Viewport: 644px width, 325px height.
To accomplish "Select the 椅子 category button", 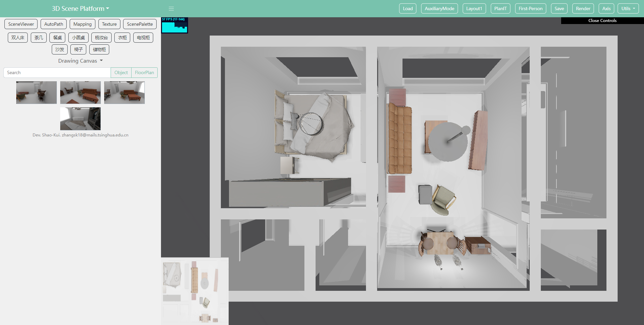I will (78, 49).
